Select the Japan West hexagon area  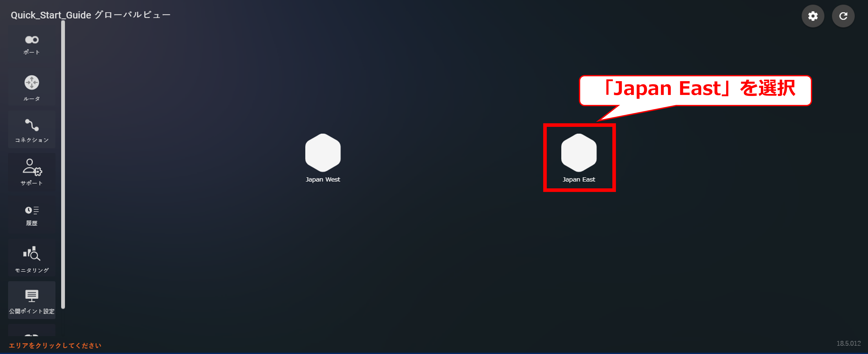point(323,153)
